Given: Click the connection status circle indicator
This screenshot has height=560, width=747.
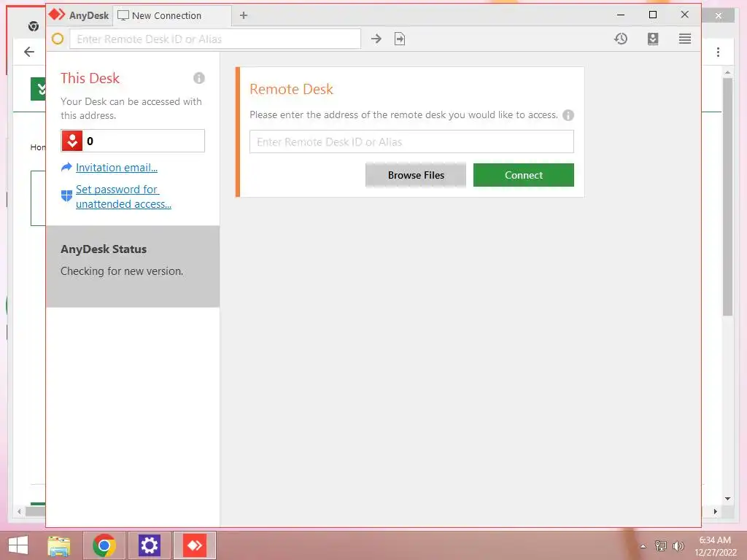Looking at the screenshot, I should (x=58, y=39).
